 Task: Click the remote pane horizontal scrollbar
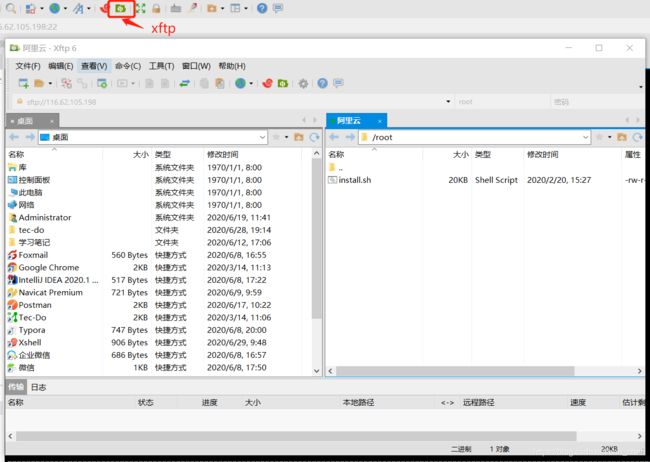455,371
